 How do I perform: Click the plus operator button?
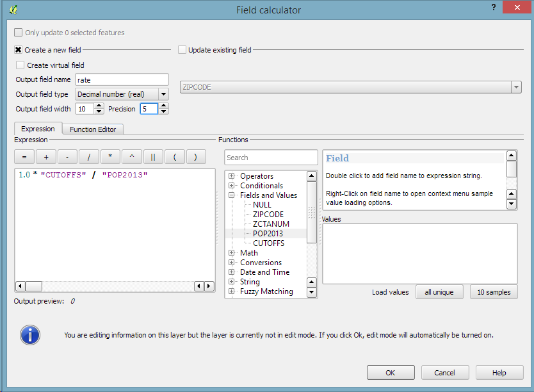[46, 157]
